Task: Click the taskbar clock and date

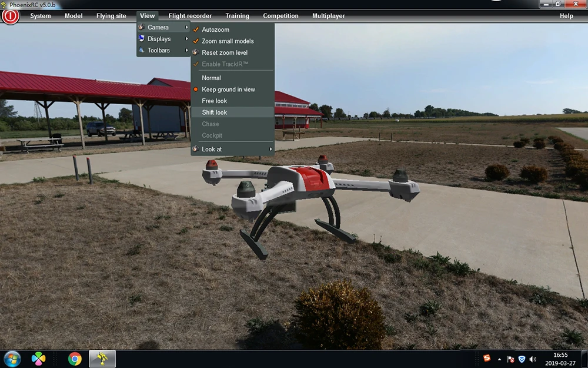Action: point(560,359)
